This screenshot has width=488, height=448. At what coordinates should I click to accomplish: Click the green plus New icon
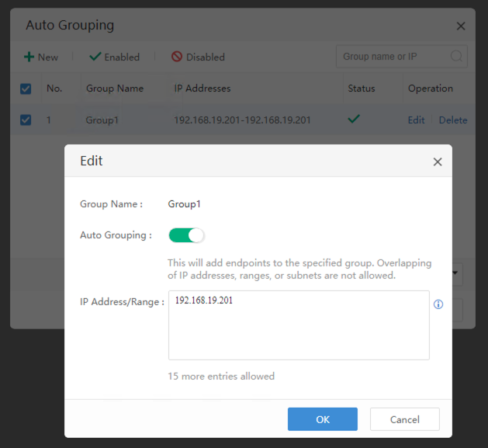coord(29,57)
